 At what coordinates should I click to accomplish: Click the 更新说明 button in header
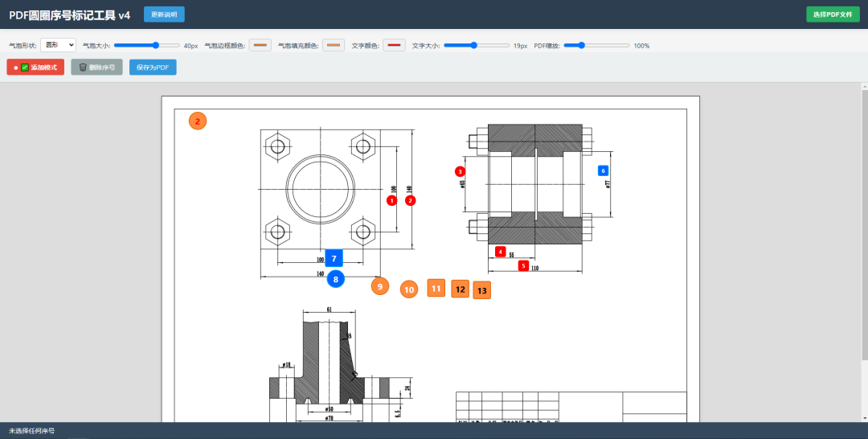164,14
